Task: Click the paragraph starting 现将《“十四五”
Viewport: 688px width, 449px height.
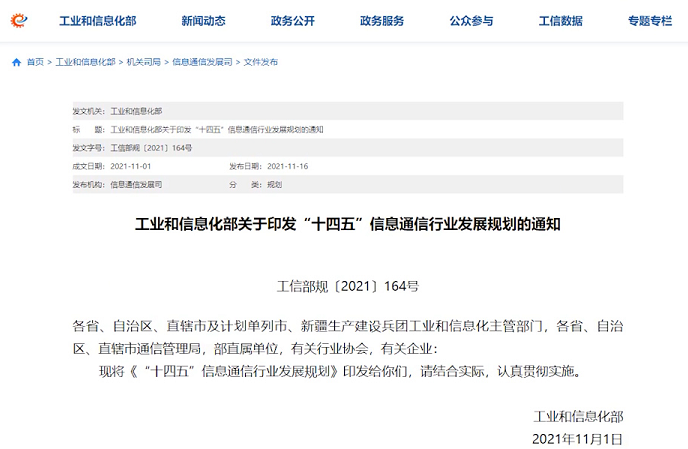Action: point(341,371)
